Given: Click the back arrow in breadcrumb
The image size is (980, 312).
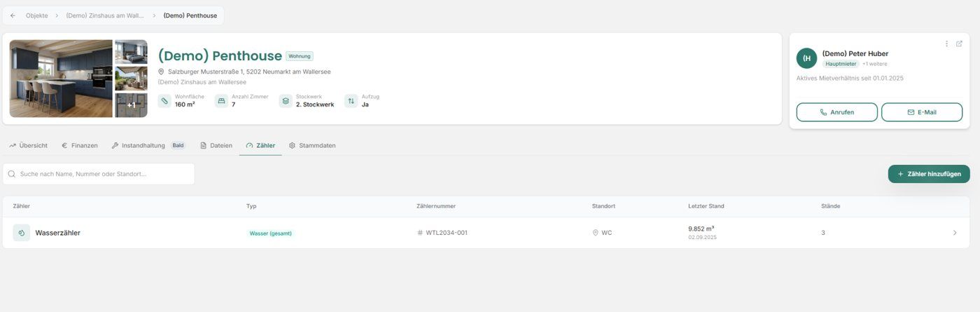Looking at the screenshot, I should pyautogui.click(x=13, y=15).
